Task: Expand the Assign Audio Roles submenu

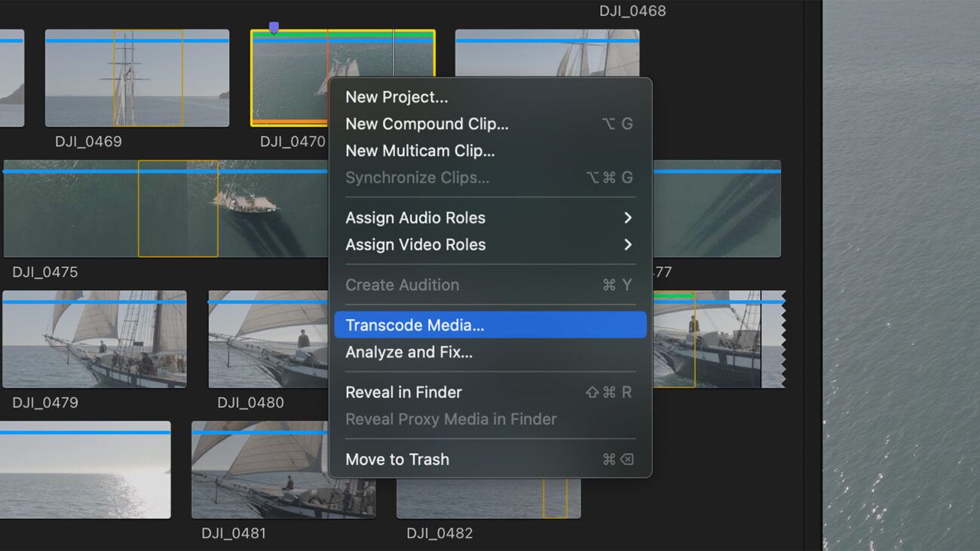Action: [x=415, y=218]
